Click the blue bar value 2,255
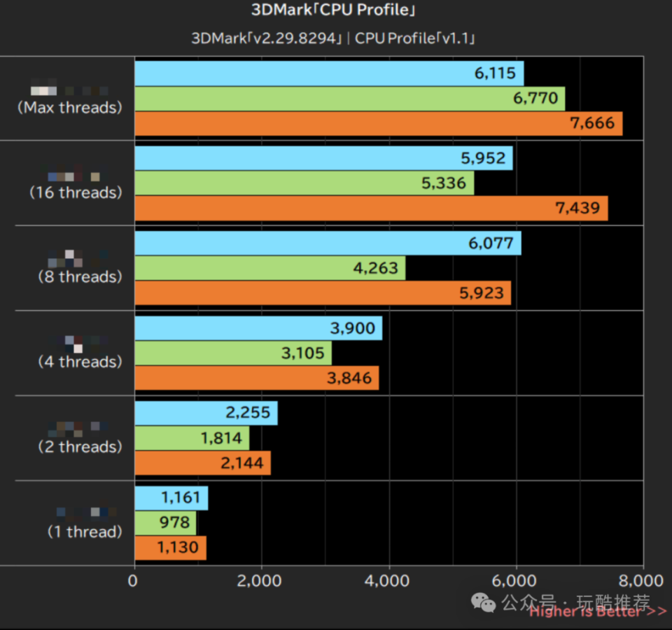The image size is (672, 630). pos(248,413)
